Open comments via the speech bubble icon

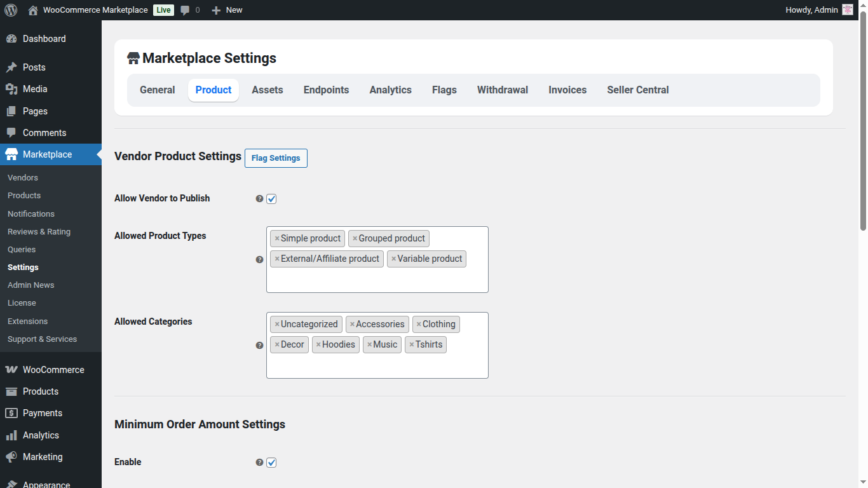(x=184, y=10)
